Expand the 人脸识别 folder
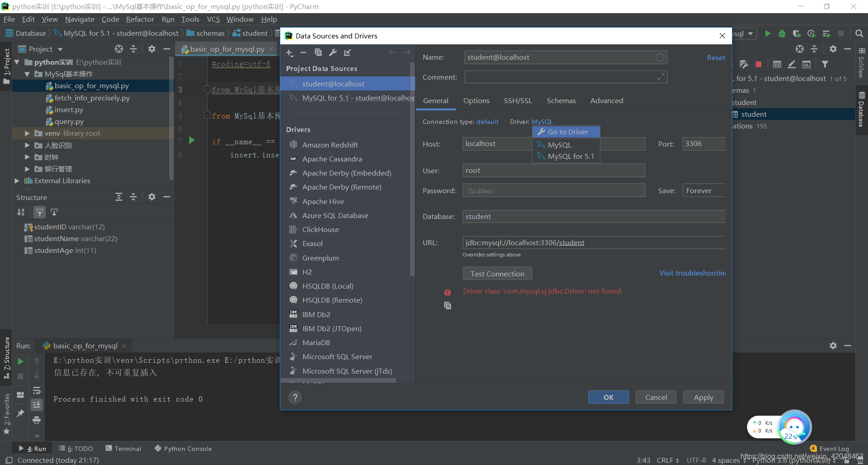 click(x=27, y=145)
